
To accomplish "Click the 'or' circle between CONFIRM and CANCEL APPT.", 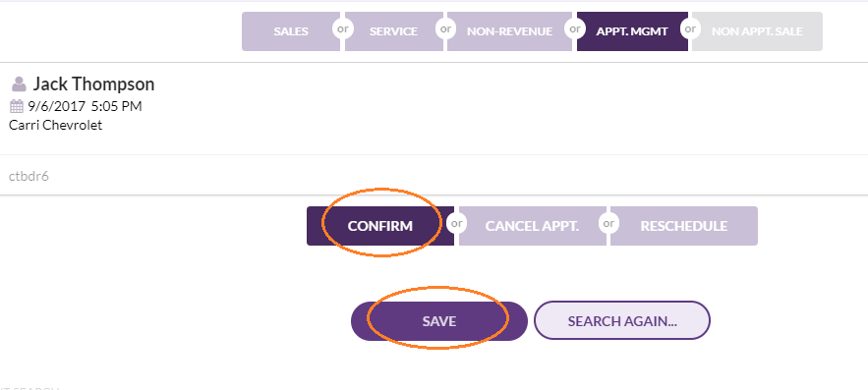I will 457,224.
